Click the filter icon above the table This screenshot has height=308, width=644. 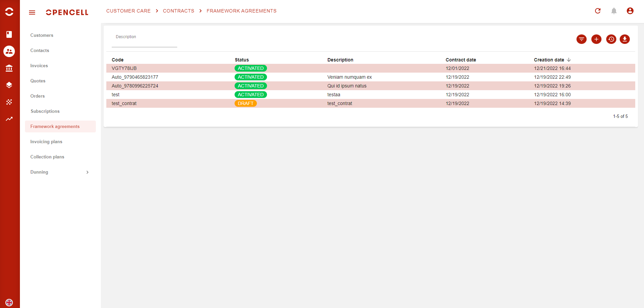coord(581,39)
